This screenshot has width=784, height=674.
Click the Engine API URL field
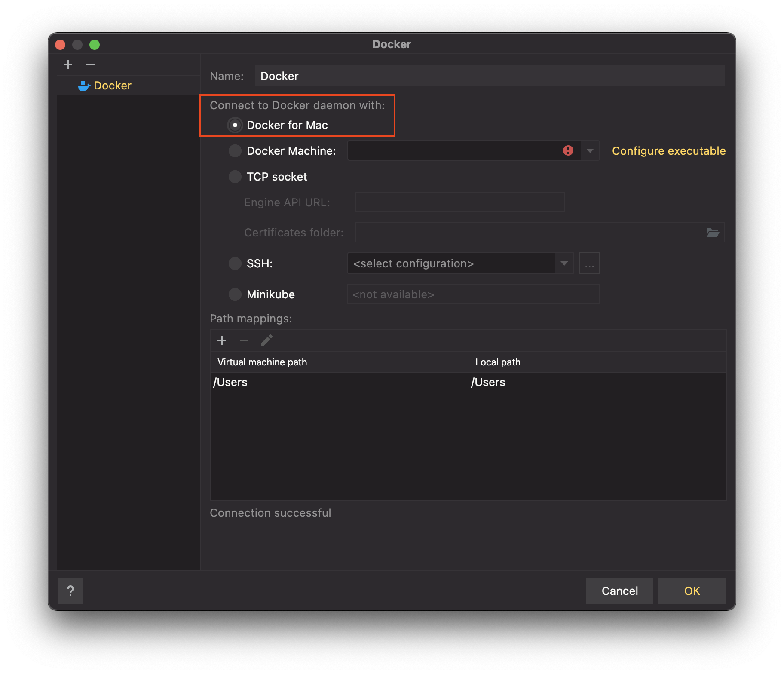point(459,202)
